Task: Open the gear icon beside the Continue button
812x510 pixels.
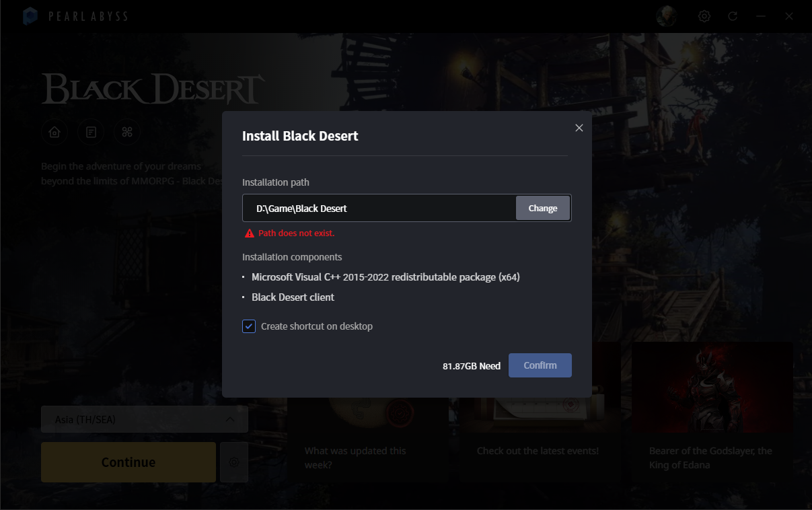Action: click(234, 462)
